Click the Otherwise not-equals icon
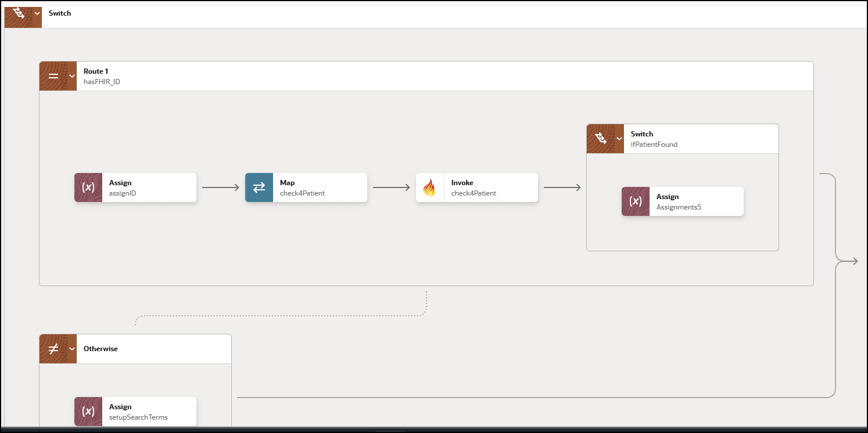The height and width of the screenshot is (433, 868). [x=53, y=349]
